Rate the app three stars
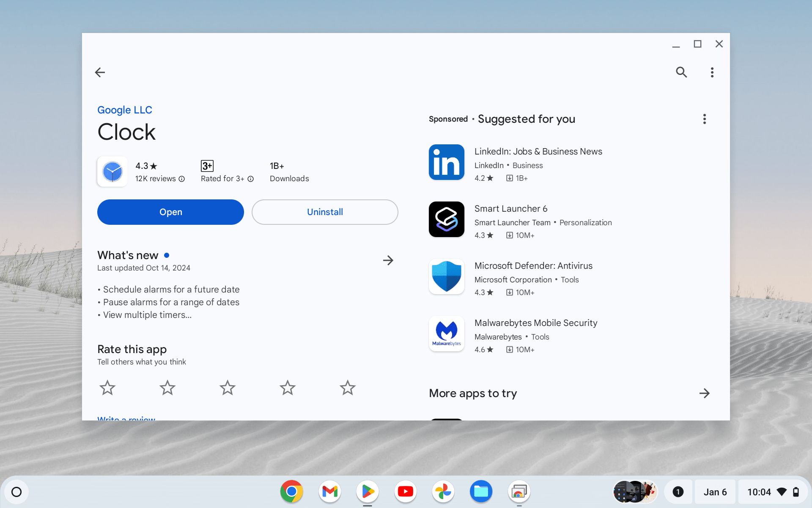Viewport: 812px width, 508px height. [x=228, y=387]
